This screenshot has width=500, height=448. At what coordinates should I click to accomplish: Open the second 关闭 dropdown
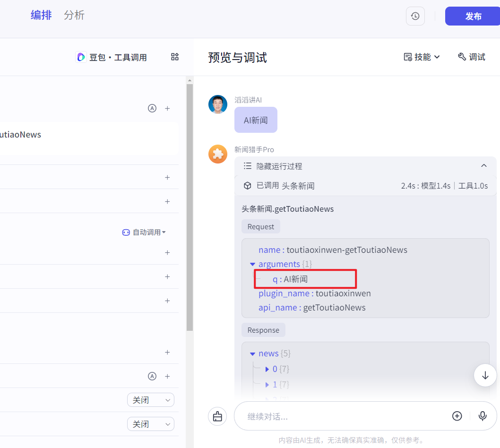coord(151,424)
